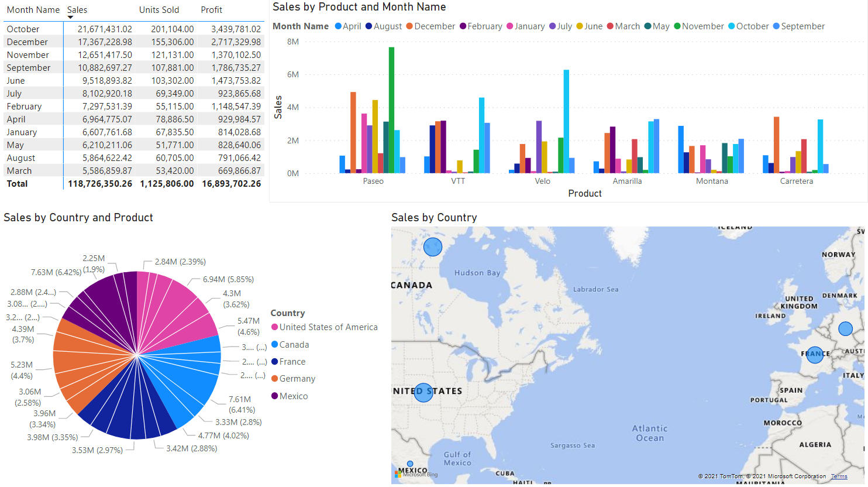Click the tall cyan October bar for Velo
This screenshot has height=487, width=868.
point(566,122)
